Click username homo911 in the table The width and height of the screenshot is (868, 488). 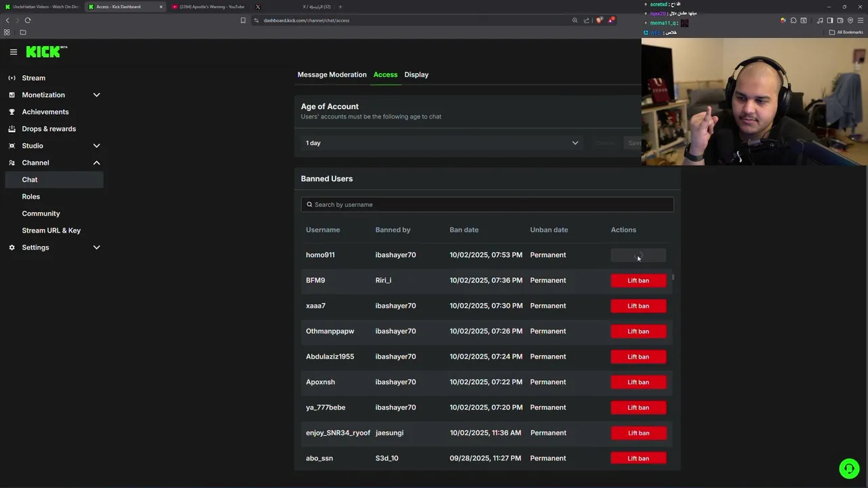(320, 255)
